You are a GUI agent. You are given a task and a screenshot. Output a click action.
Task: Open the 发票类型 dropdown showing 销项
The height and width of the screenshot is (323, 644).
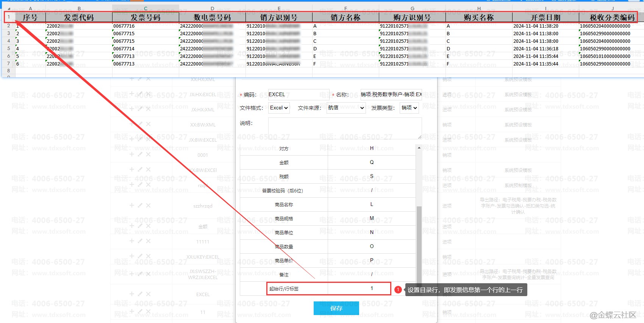click(409, 108)
